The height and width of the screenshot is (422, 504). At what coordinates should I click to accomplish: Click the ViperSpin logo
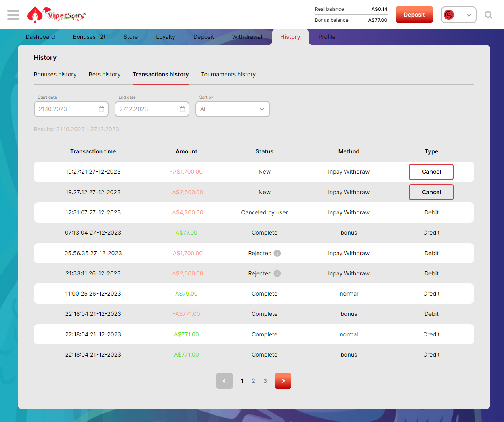[57, 15]
